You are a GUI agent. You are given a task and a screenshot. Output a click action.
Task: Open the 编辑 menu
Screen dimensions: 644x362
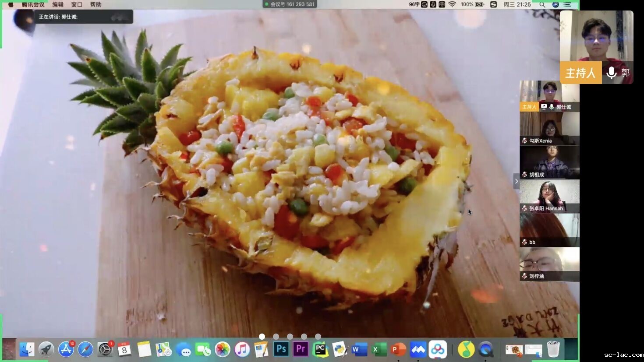58,4
